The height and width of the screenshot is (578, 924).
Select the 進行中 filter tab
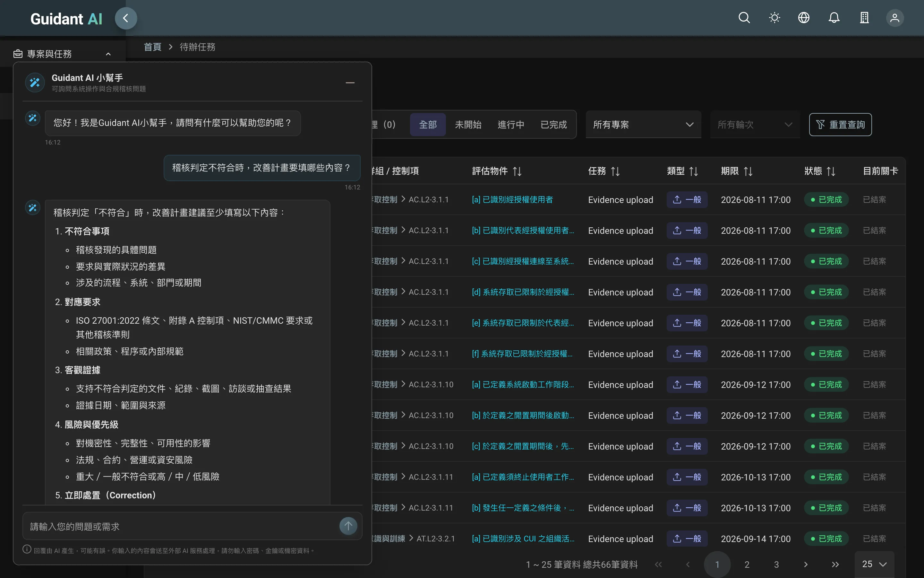tap(511, 125)
